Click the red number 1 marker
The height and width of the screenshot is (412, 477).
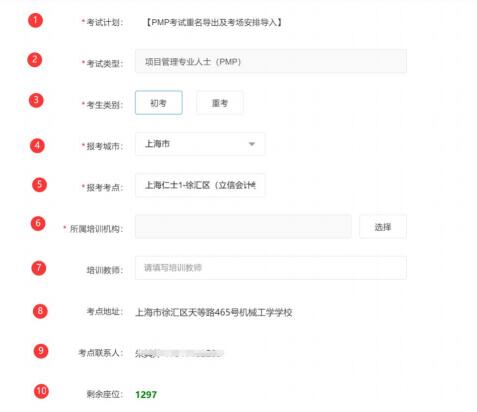[35, 20]
